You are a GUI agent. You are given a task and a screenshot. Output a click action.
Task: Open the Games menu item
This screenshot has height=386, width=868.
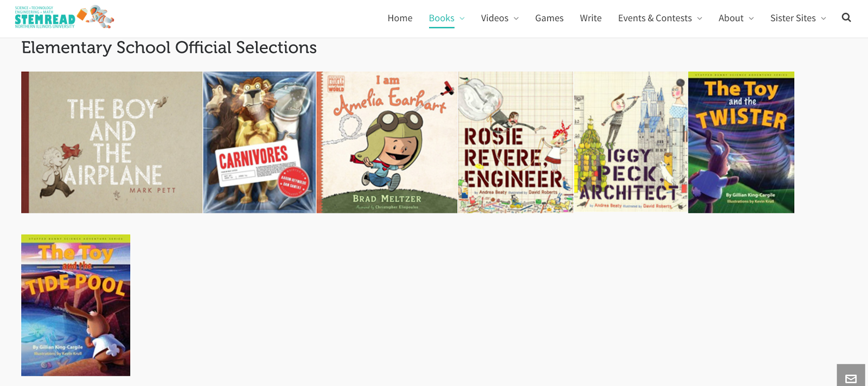pos(549,18)
